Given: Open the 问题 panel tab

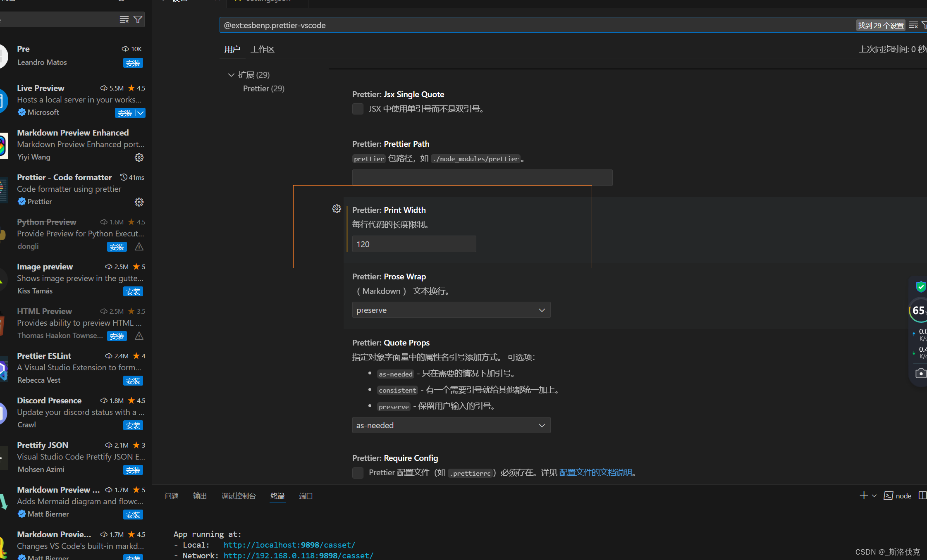Looking at the screenshot, I should [171, 496].
